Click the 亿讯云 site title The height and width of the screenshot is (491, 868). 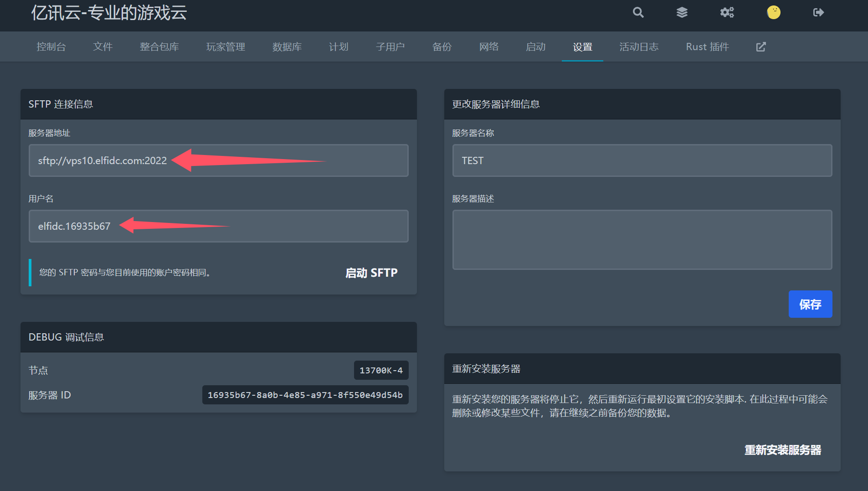point(109,13)
